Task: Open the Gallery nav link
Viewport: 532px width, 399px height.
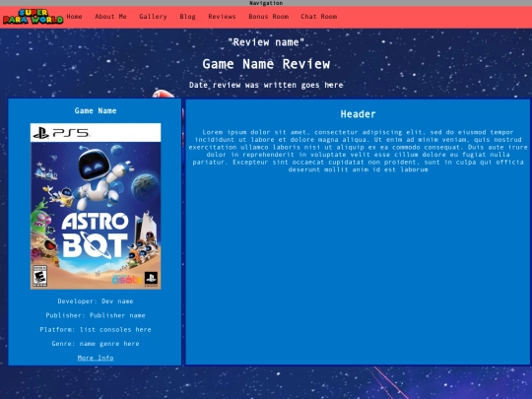Action: (153, 17)
